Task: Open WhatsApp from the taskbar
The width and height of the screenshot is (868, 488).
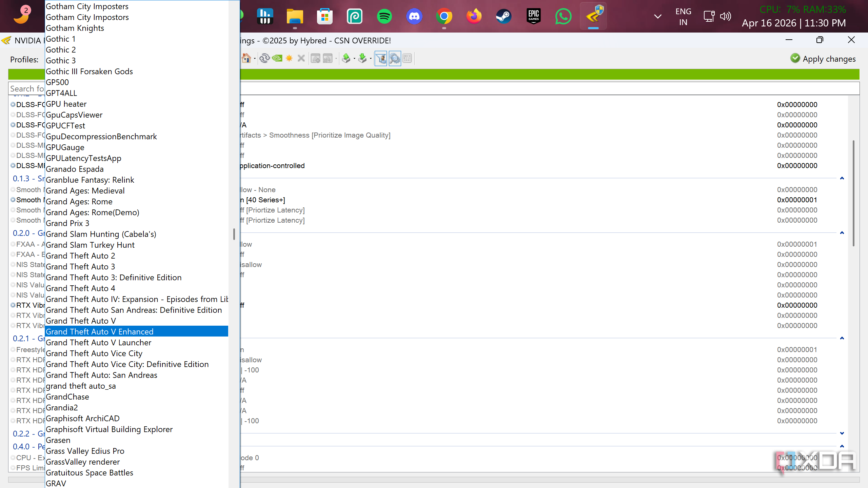Action: click(563, 16)
